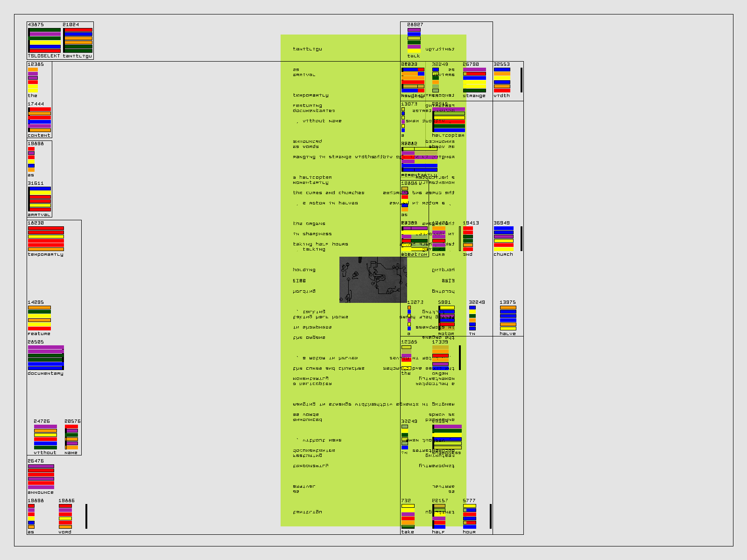Click the 'hour' color block 5777
Screen dimensions: 747x560
469,516
